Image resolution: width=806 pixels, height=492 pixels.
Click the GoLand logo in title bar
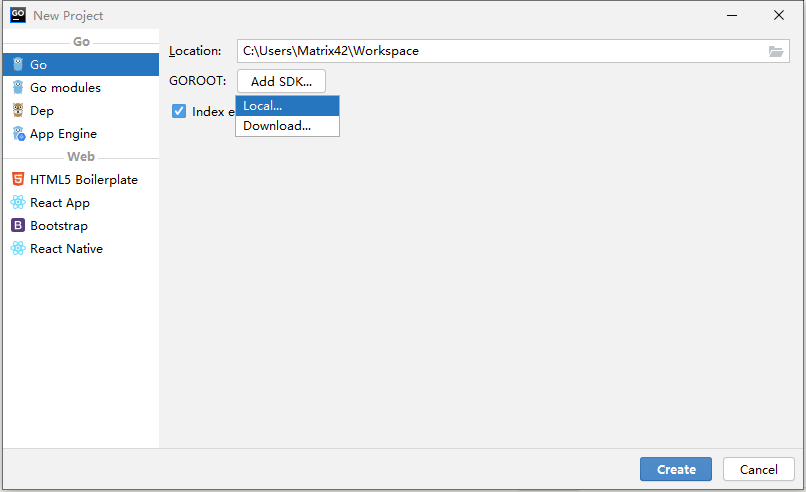pyautogui.click(x=18, y=15)
